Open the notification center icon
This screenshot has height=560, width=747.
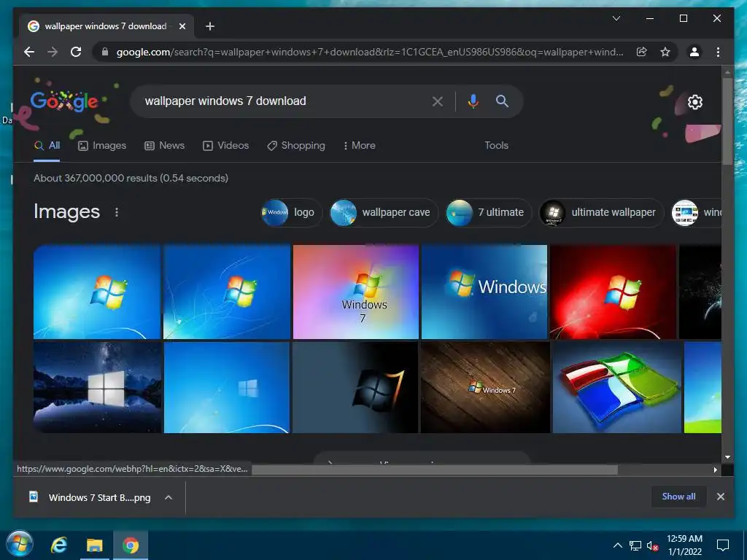[723, 545]
